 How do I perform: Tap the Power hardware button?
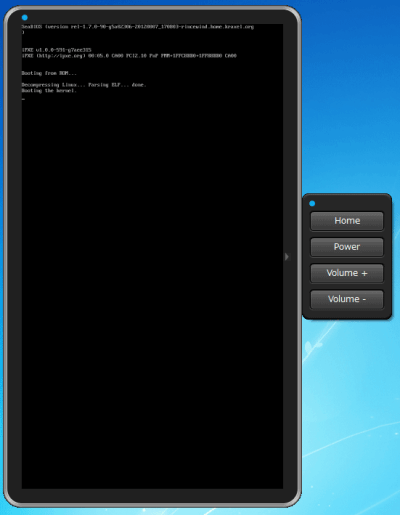click(x=347, y=247)
